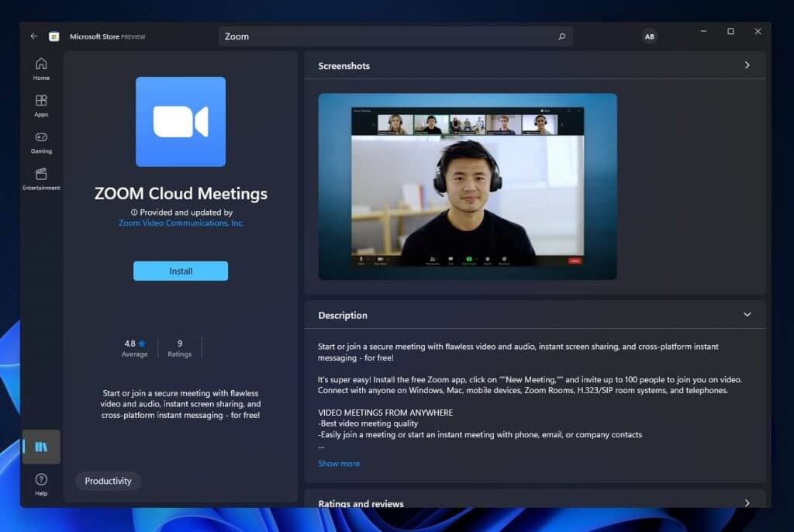Open the Entertainment section
794x532 pixels.
coord(41,178)
